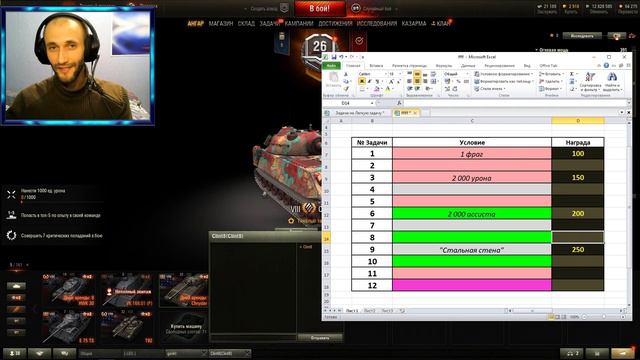This screenshot has width=640, height=360.
Task: Click the AutoSum sigma icon
Action: coord(572,74)
